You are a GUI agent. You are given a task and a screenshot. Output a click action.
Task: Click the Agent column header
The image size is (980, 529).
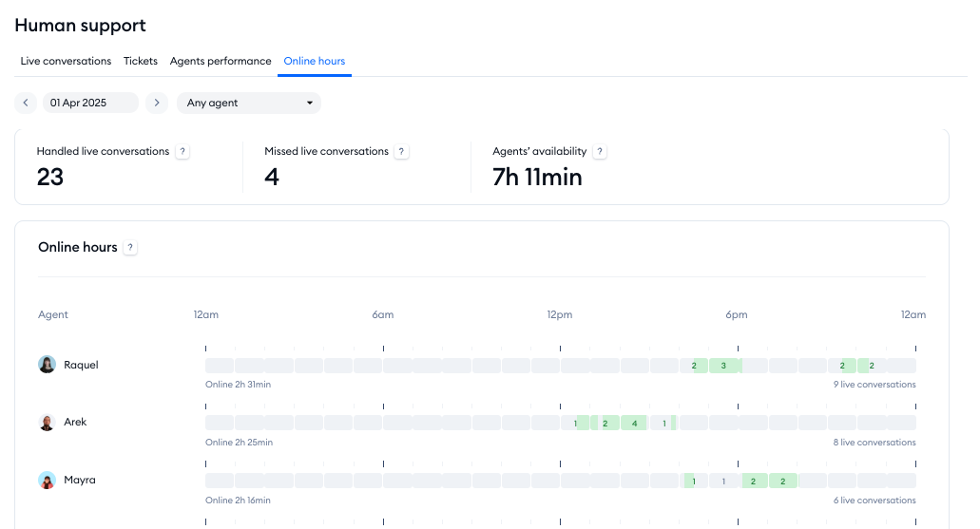(53, 314)
